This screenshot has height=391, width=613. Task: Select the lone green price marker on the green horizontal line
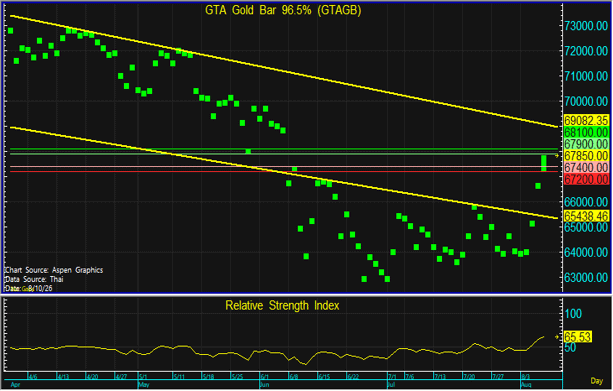click(x=248, y=151)
